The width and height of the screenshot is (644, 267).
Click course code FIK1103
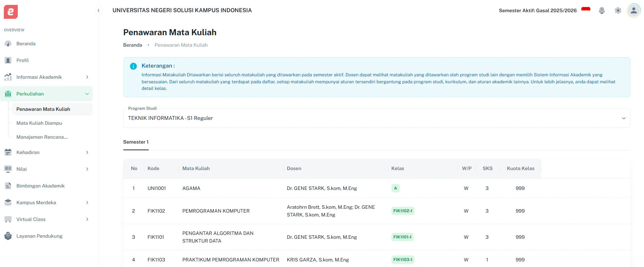tap(156, 260)
